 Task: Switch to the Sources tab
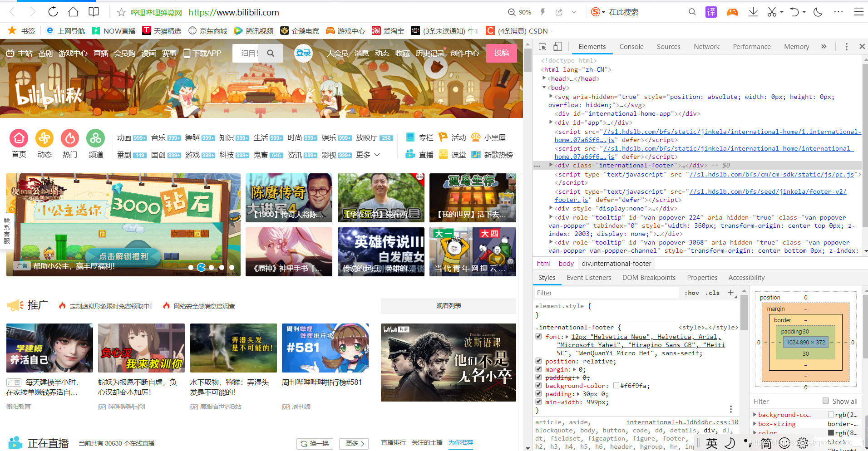668,46
